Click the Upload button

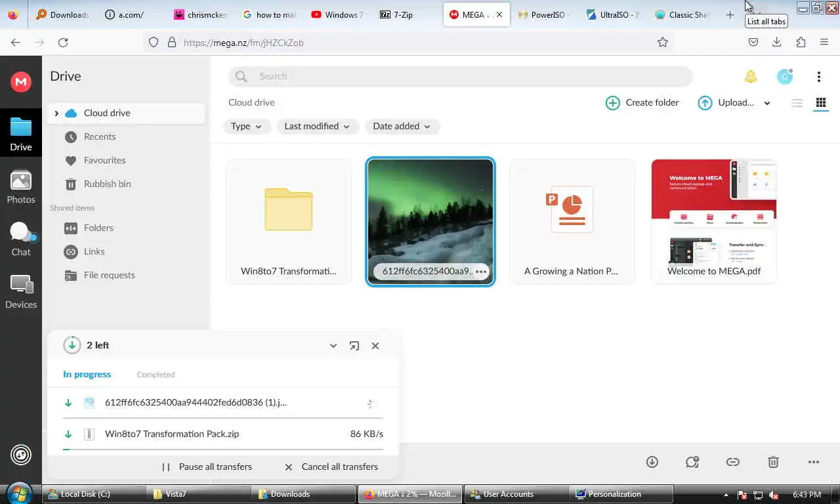pyautogui.click(x=726, y=103)
